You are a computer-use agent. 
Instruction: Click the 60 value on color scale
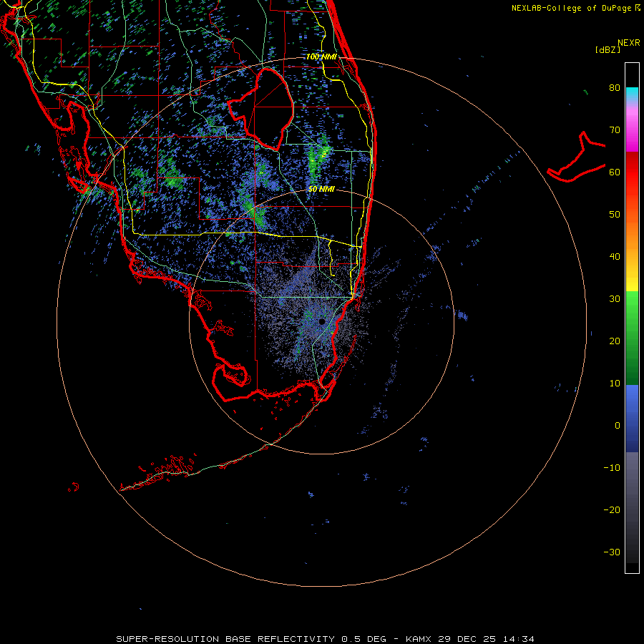[615, 172]
